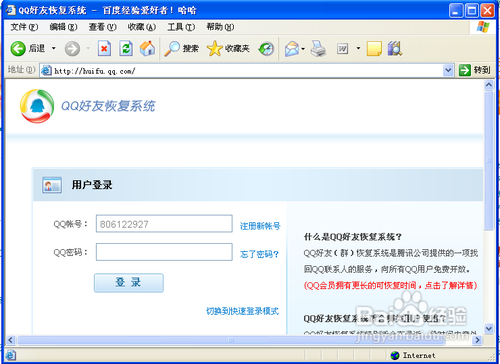Refresh the page with the green arrows icon
The height and width of the screenshot is (364, 500).
pos(126,49)
